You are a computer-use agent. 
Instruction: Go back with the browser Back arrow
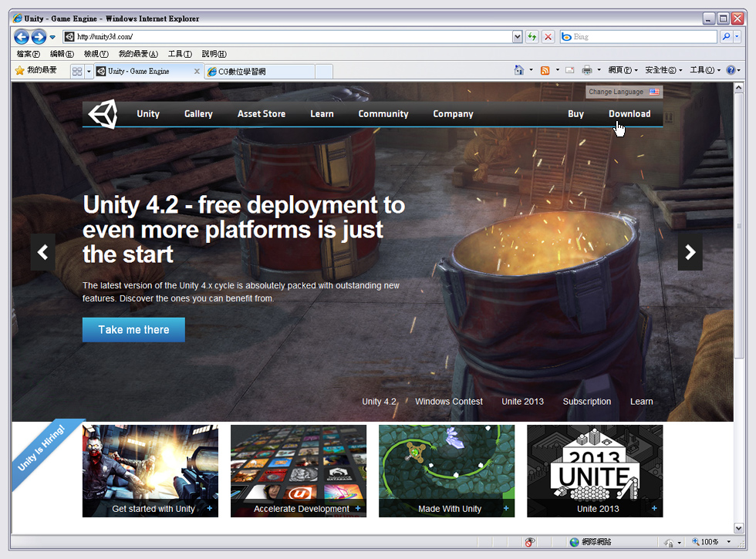22,37
